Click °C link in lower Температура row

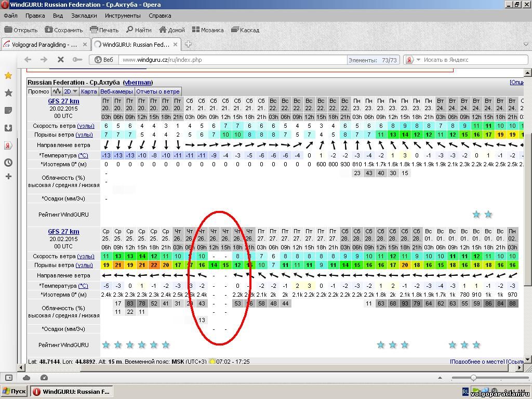coord(83,286)
